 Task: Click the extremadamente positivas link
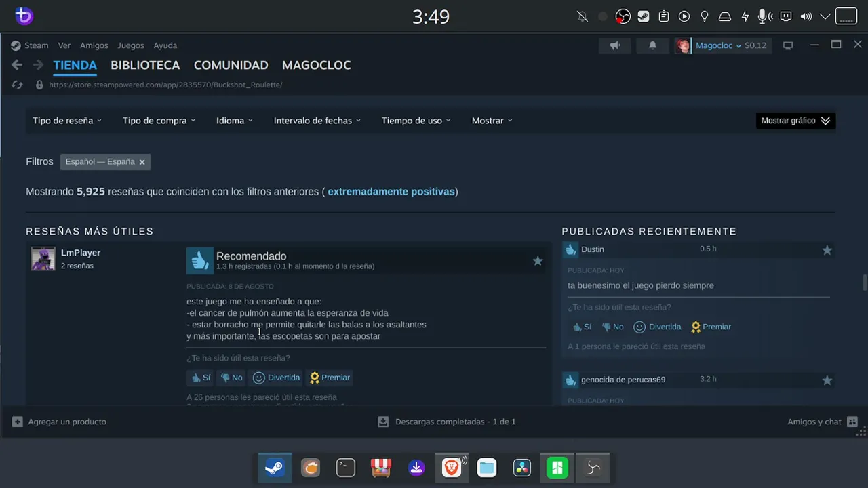pos(391,192)
